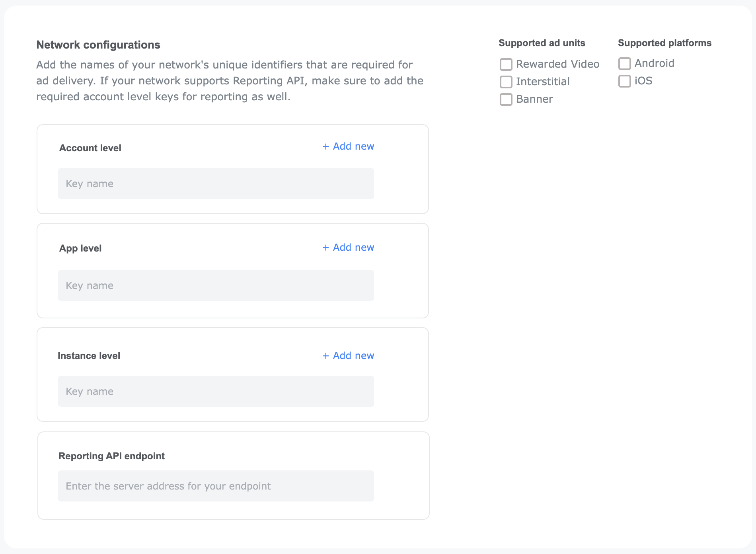
Task: Enable the Rewarded Video ad unit
Action: (x=506, y=64)
